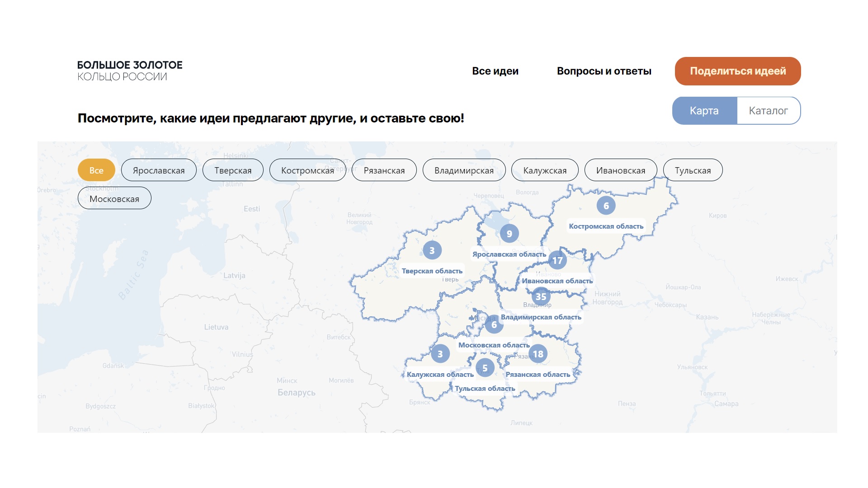Switch to the Карта view

tap(704, 110)
